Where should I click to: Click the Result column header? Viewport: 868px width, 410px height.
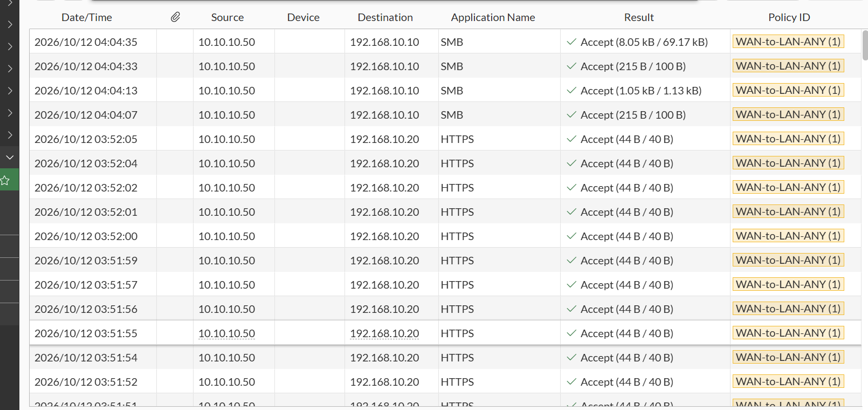pyautogui.click(x=639, y=17)
